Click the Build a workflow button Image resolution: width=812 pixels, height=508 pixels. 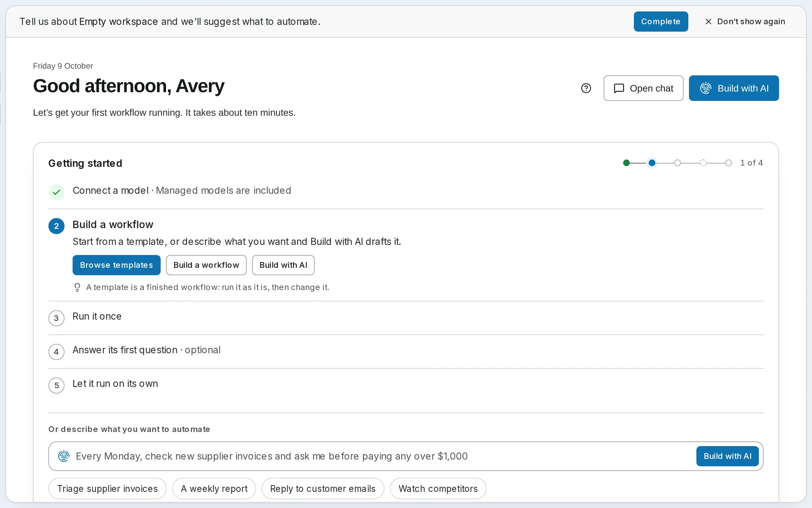pos(206,265)
